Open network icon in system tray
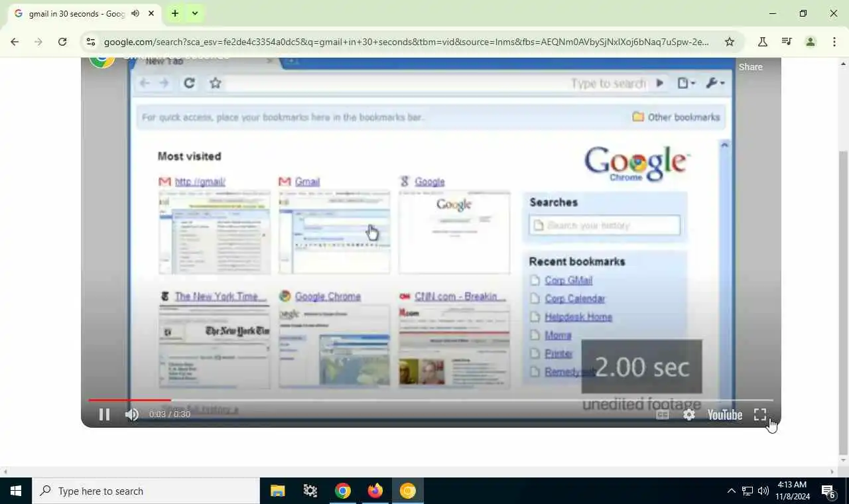 tap(748, 491)
